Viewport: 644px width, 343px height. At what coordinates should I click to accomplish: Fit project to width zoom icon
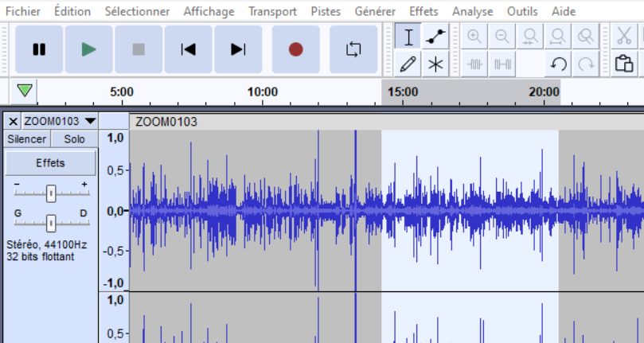click(x=558, y=37)
